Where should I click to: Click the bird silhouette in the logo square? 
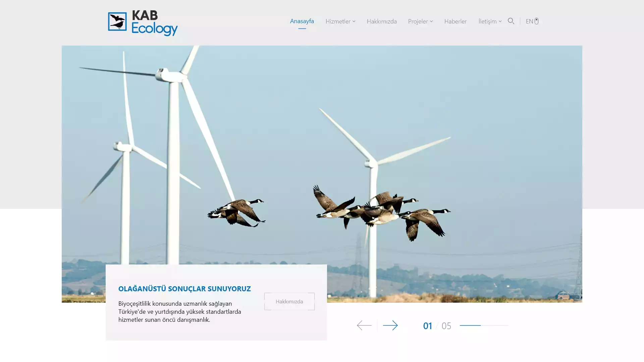tap(117, 21)
